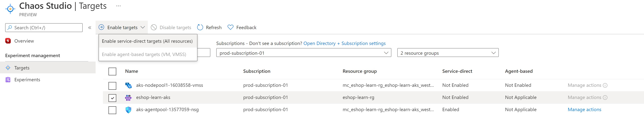Click the Agent-based column header
This screenshot has height=129, width=644.
click(x=519, y=71)
